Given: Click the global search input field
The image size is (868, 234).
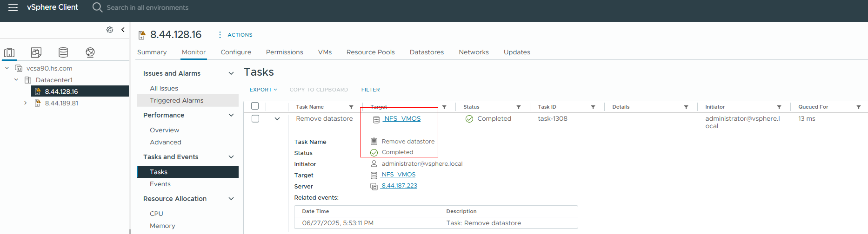Looking at the screenshot, I should tap(147, 7).
